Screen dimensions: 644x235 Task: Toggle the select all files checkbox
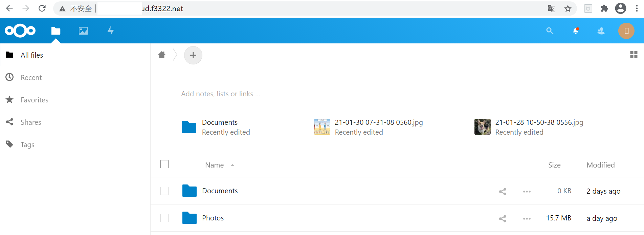point(164,164)
